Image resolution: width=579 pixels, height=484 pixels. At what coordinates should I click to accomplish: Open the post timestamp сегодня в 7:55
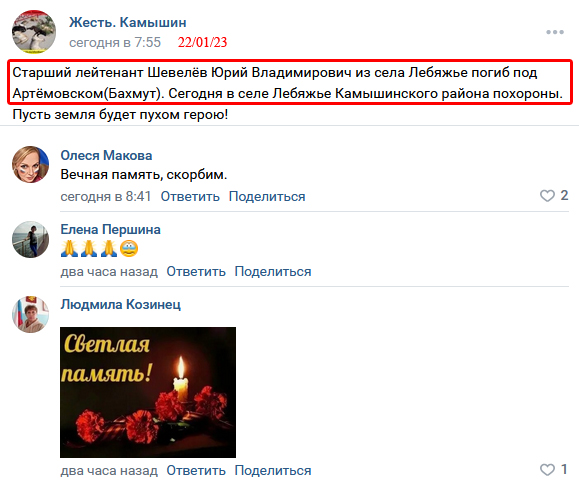pyautogui.click(x=115, y=42)
